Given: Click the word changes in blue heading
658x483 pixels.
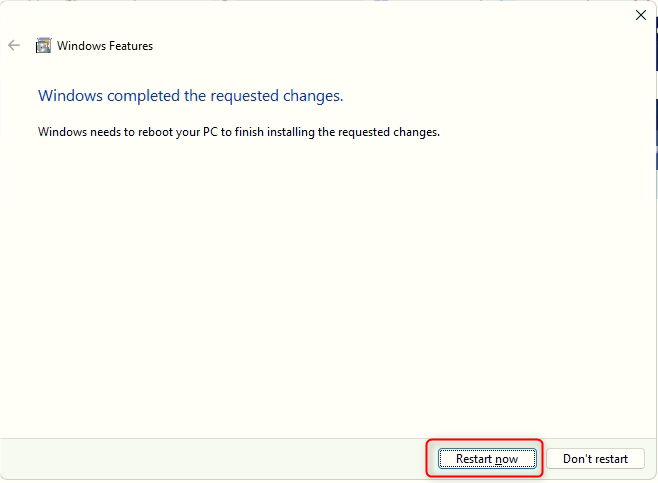Looking at the screenshot, I should pyautogui.click(x=313, y=96).
